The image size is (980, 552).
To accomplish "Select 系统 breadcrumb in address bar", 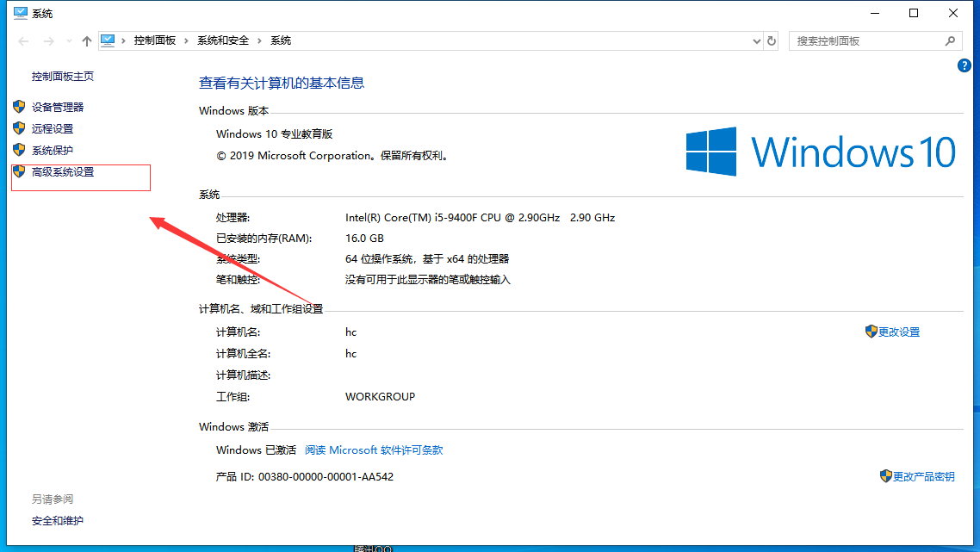I will (x=281, y=40).
